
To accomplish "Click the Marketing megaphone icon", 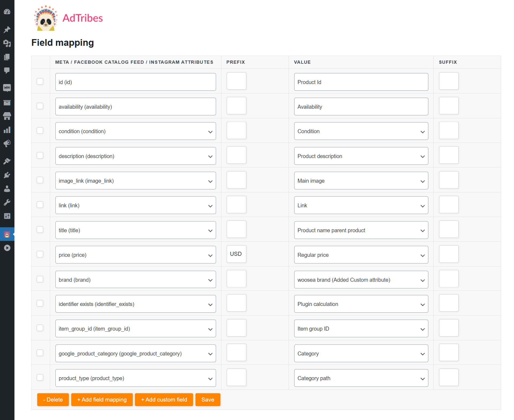I will point(7,143).
